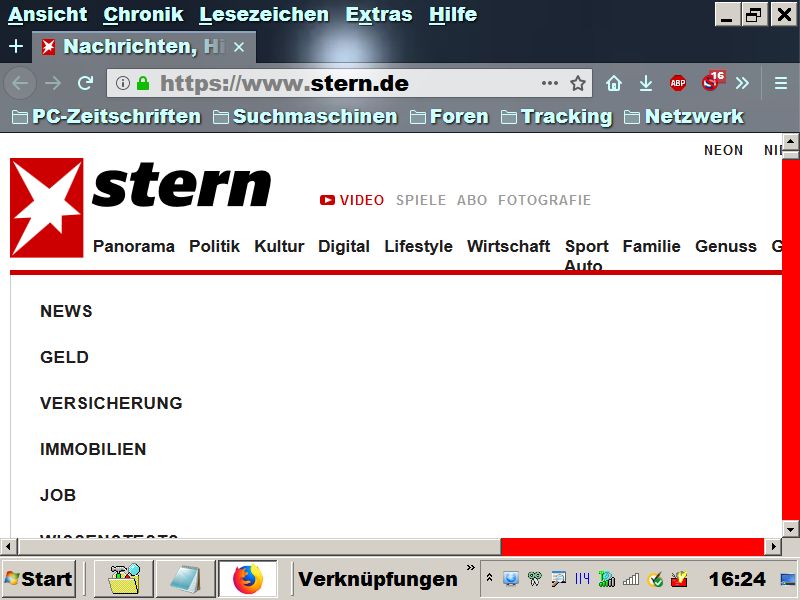Open the Adblock Plus ABP icon
The image size is (800, 600).
[x=678, y=83]
